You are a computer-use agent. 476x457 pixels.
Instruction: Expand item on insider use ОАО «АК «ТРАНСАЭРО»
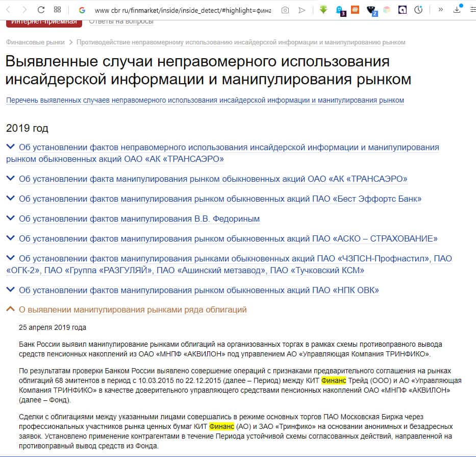[x=222, y=153]
